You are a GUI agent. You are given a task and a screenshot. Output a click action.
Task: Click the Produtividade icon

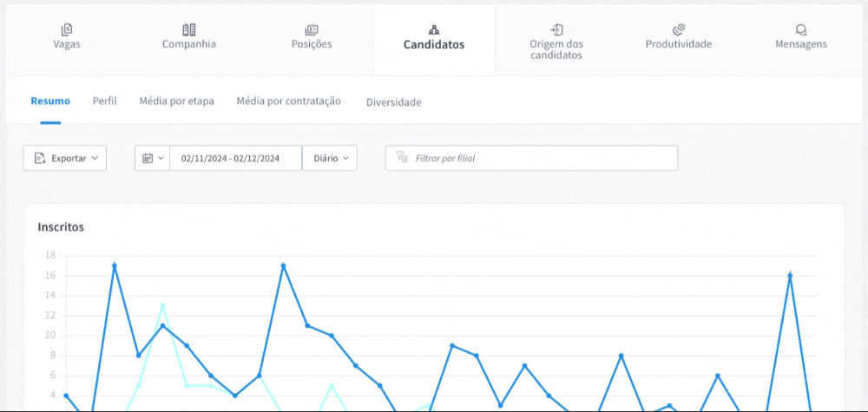coord(679,29)
